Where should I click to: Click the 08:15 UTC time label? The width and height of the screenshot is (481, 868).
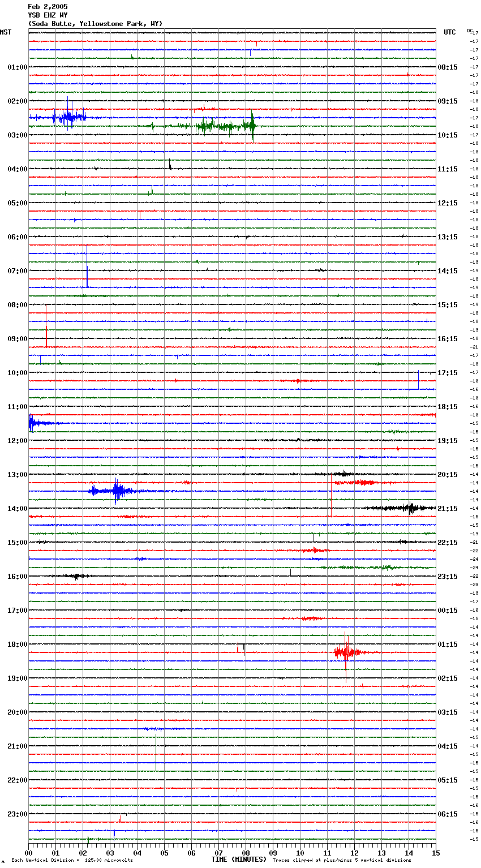[x=448, y=67]
